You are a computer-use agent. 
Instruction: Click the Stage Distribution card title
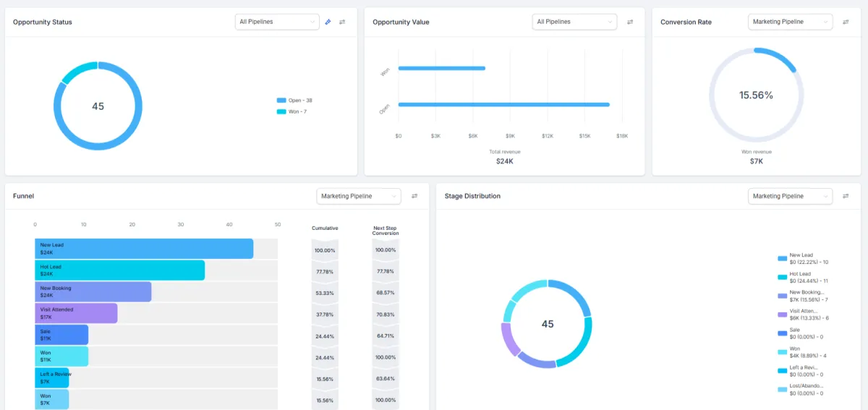pyautogui.click(x=472, y=196)
